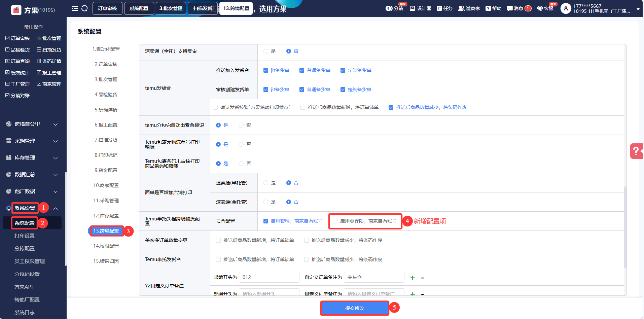Collapse sidebar with the hamburger menu icon

(x=75, y=8)
